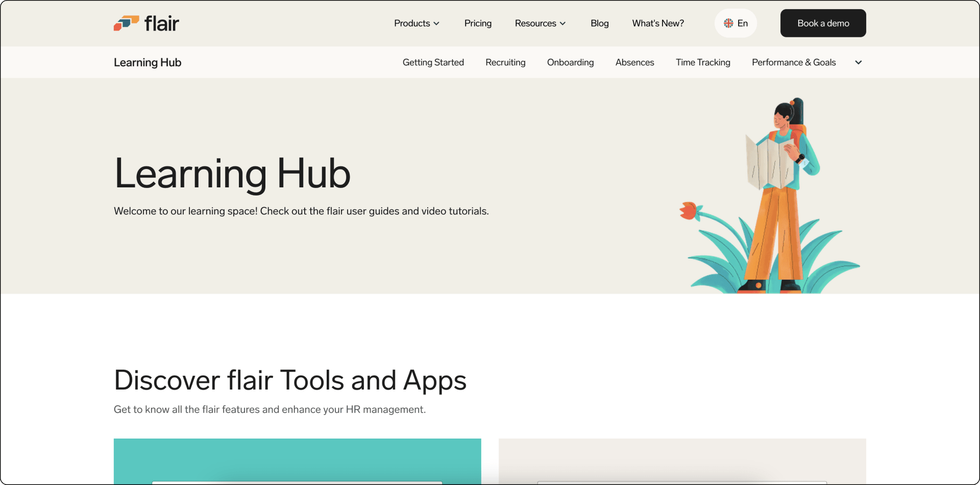This screenshot has width=980, height=485.
Task: Open the En language selector
Action: coord(736,23)
